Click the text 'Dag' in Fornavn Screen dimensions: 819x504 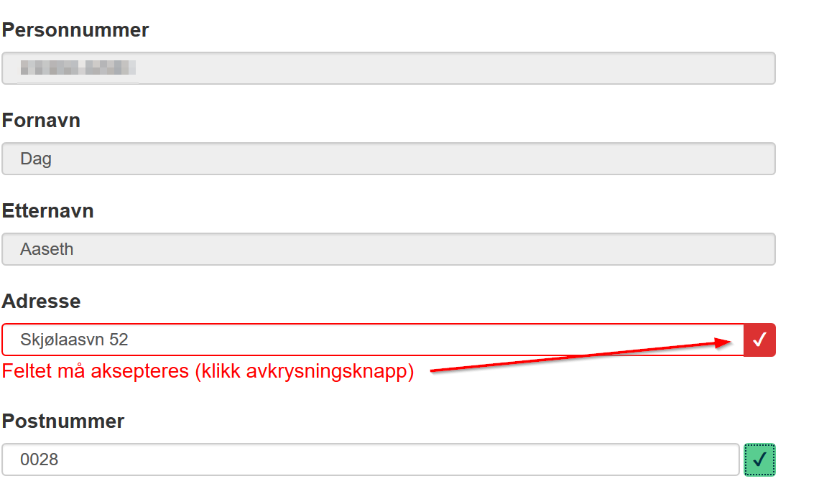36,159
